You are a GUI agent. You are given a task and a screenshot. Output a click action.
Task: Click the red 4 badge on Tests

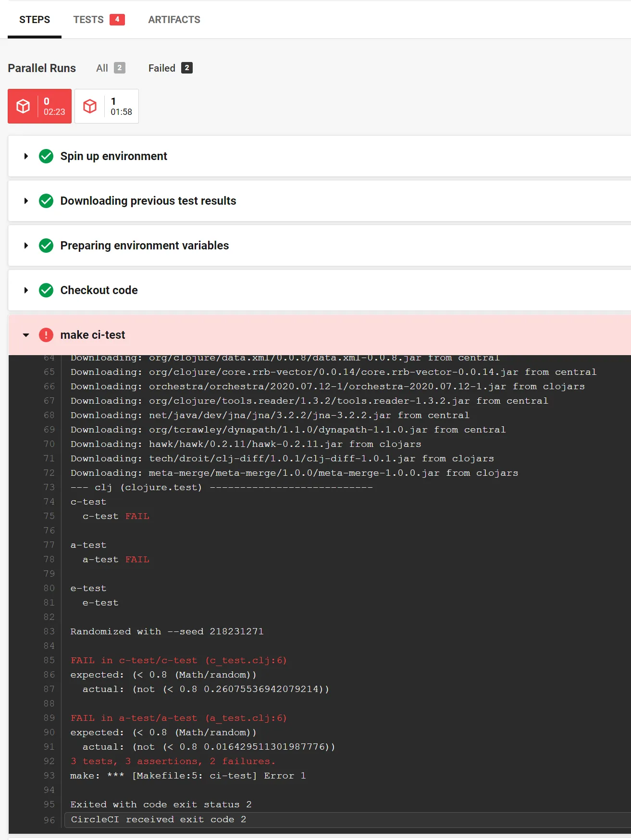click(117, 20)
